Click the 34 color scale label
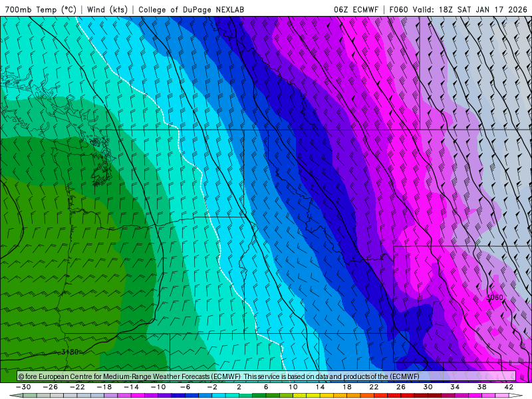Screen dimensions: 532x399 pos(455,387)
